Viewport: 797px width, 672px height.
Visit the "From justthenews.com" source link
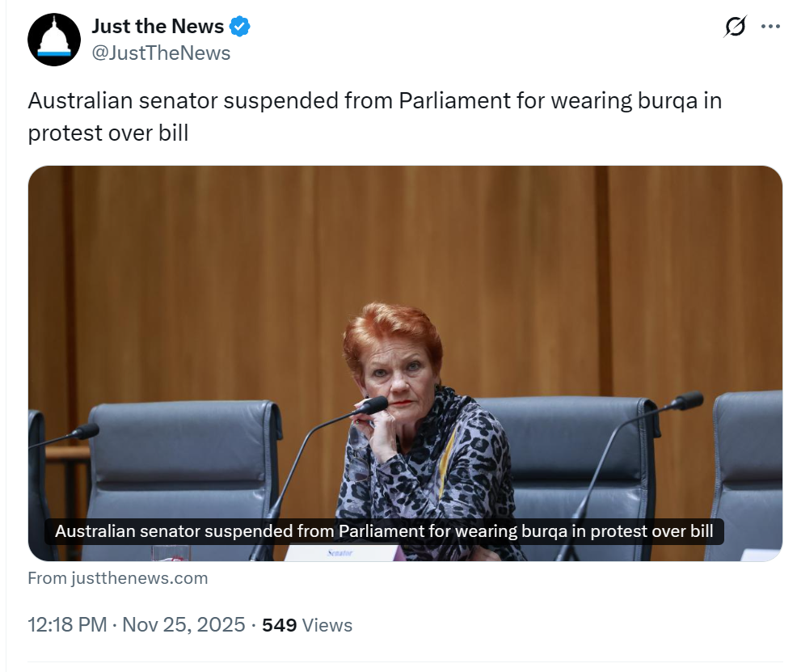click(117, 578)
